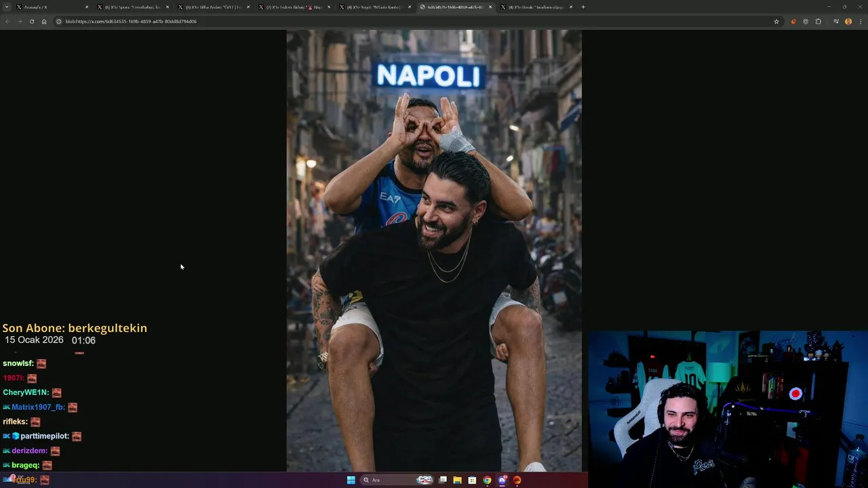Open the browser home page
The width and height of the screenshot is (868, 488).
(x=44, y=21)
